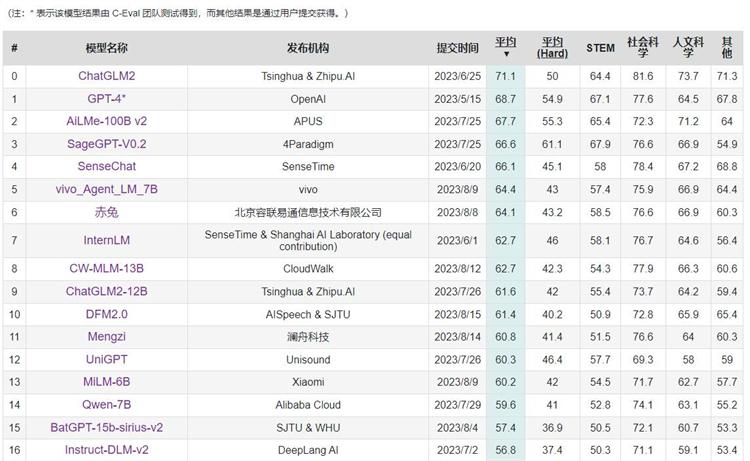Click the 发布机构 column header
The image size is (750, 461).
(x=308, y=48)
